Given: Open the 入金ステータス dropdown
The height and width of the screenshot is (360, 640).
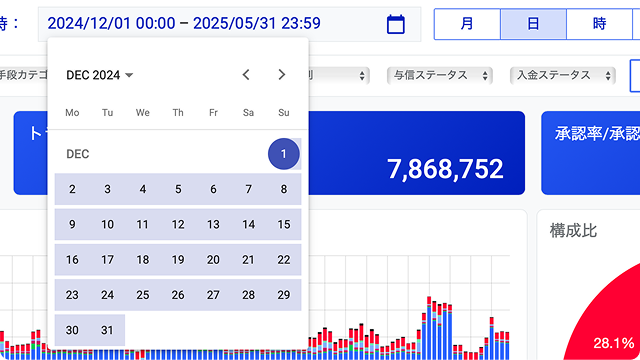Looking at the screenshot, I should (x=562, y=75).
